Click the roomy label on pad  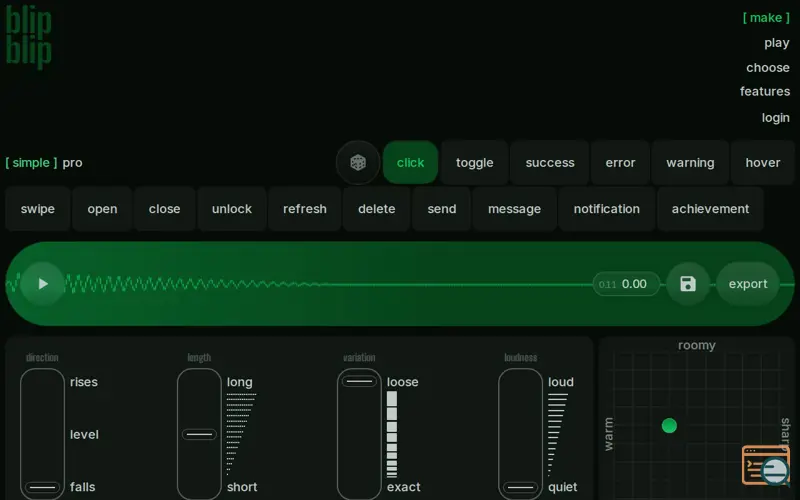point(696,345)
